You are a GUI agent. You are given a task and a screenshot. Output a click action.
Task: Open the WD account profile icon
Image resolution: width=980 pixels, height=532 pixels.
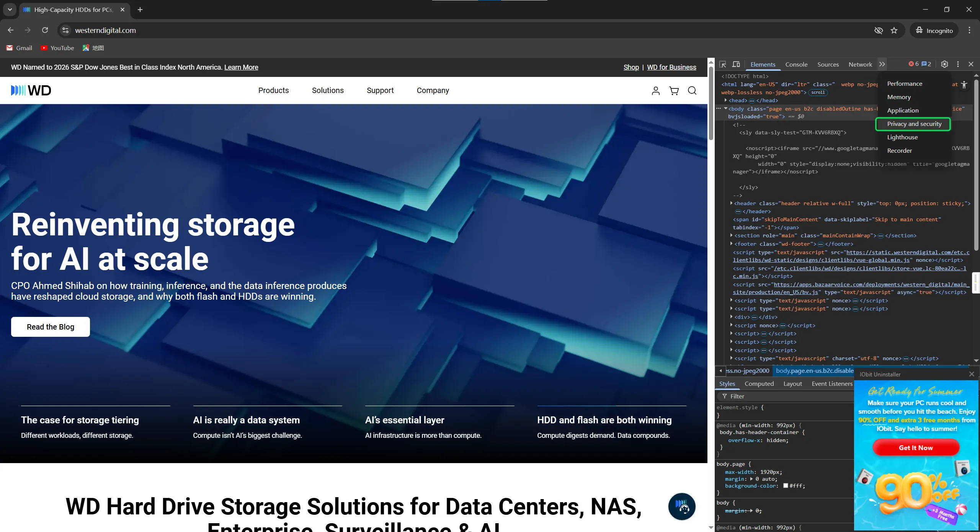[656, 91]
